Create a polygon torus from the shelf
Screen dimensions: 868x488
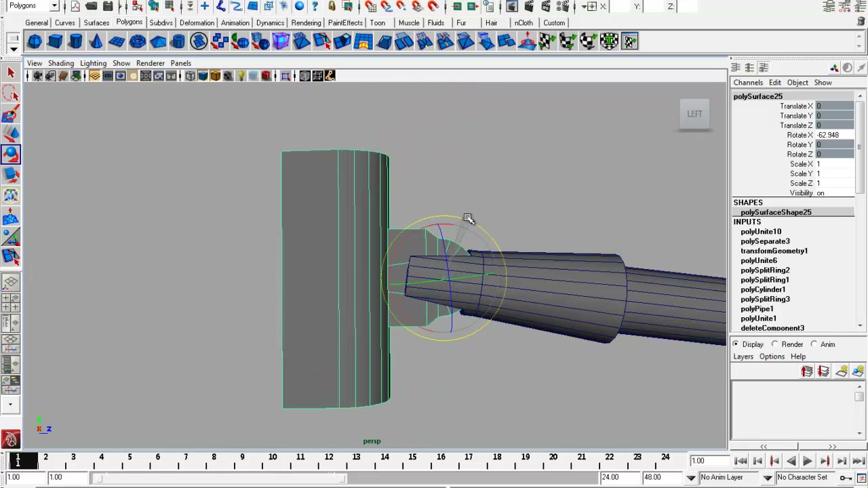click(x=137, y=41)
